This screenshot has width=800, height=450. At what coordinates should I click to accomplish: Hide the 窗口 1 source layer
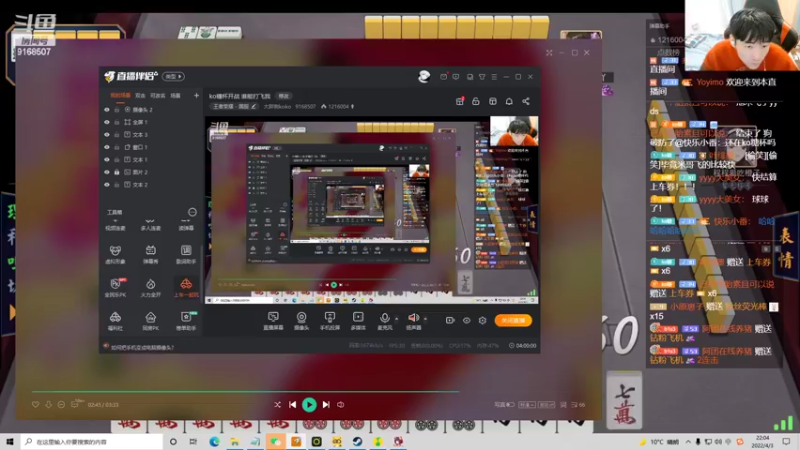tap(107, 147)
